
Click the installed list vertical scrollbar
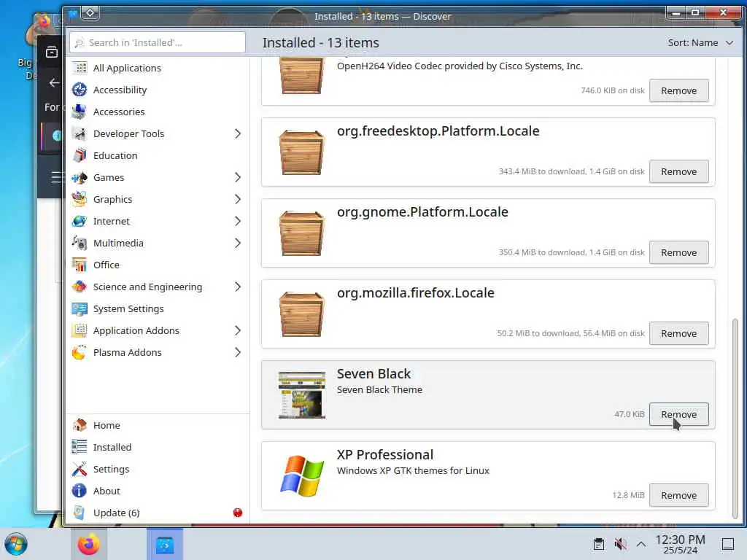735,418
